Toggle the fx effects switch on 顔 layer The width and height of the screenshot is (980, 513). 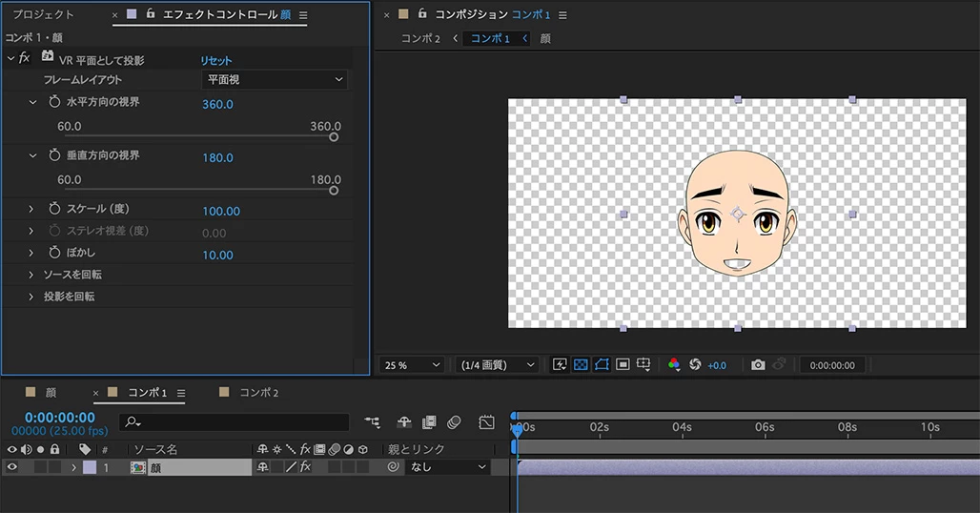(x=306, y=467)
